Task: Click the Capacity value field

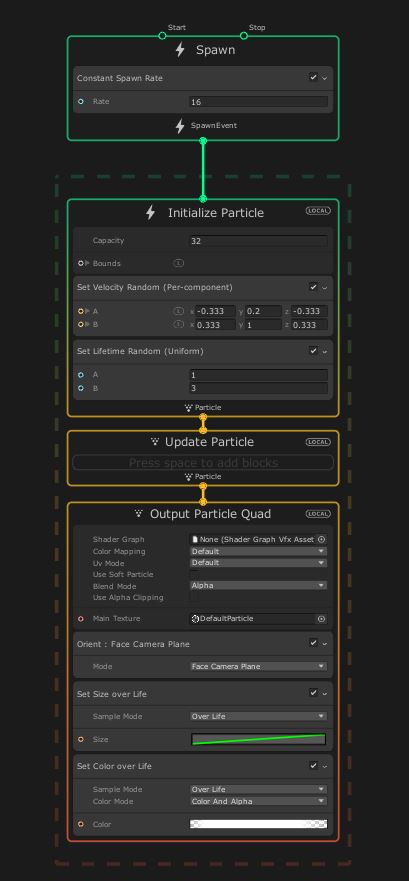Action: point(258,241)
